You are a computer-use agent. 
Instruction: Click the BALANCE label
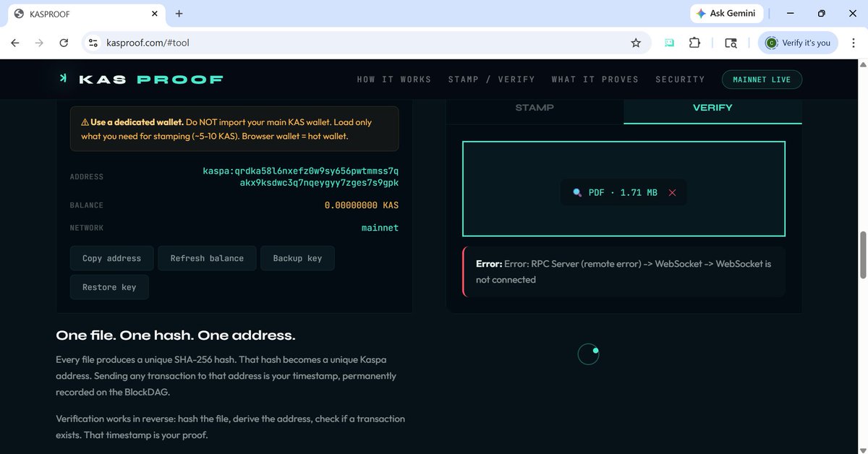(x=86, y=205)
